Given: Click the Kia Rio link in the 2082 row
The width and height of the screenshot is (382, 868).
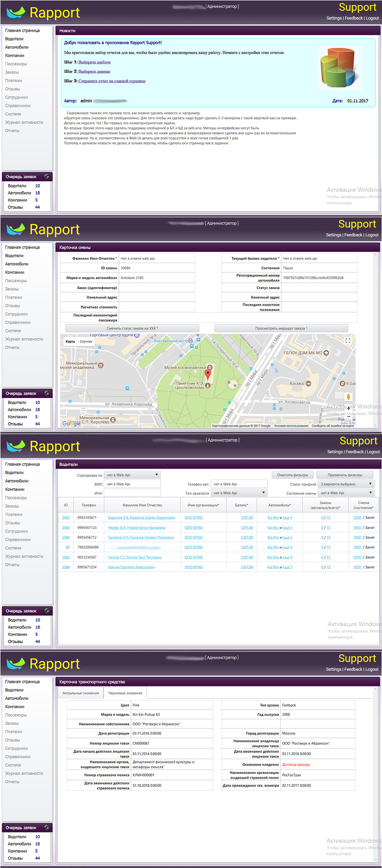Looking at the screenshot, I should [x=273, y=557].
